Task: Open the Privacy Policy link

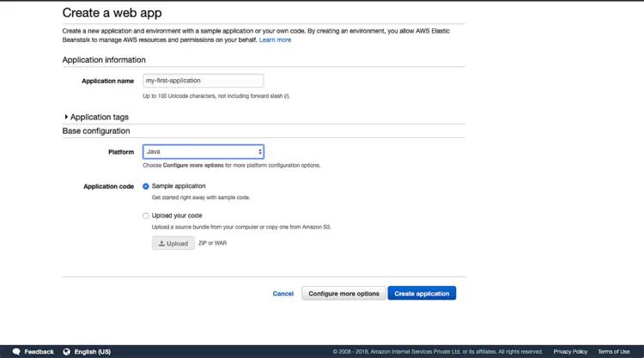Action: pos(570,351)
